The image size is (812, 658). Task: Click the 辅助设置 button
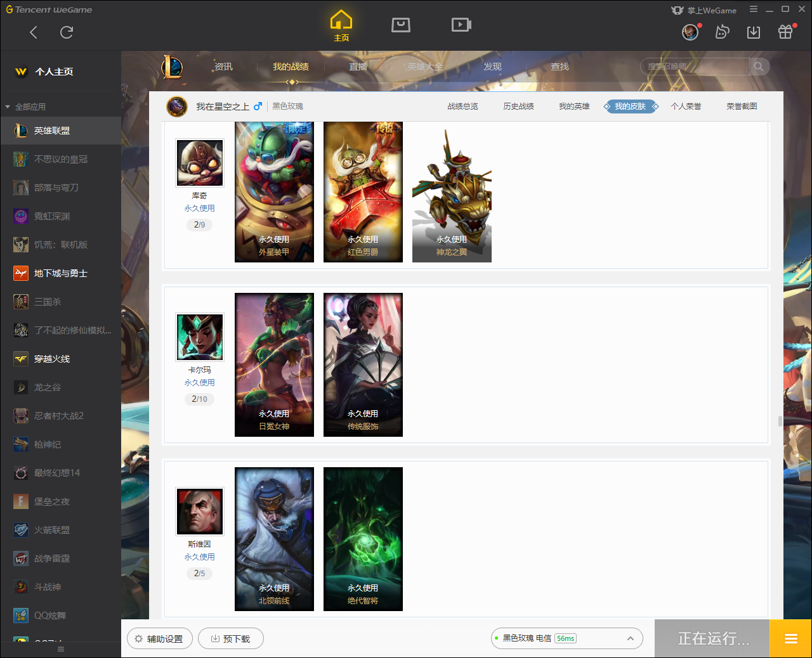click(x=159, y=638)
